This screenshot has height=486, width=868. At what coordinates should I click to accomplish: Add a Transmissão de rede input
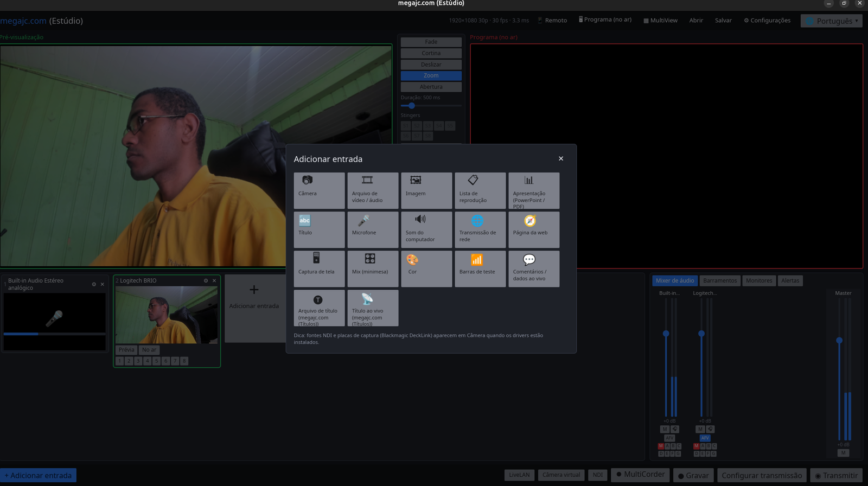480,229
